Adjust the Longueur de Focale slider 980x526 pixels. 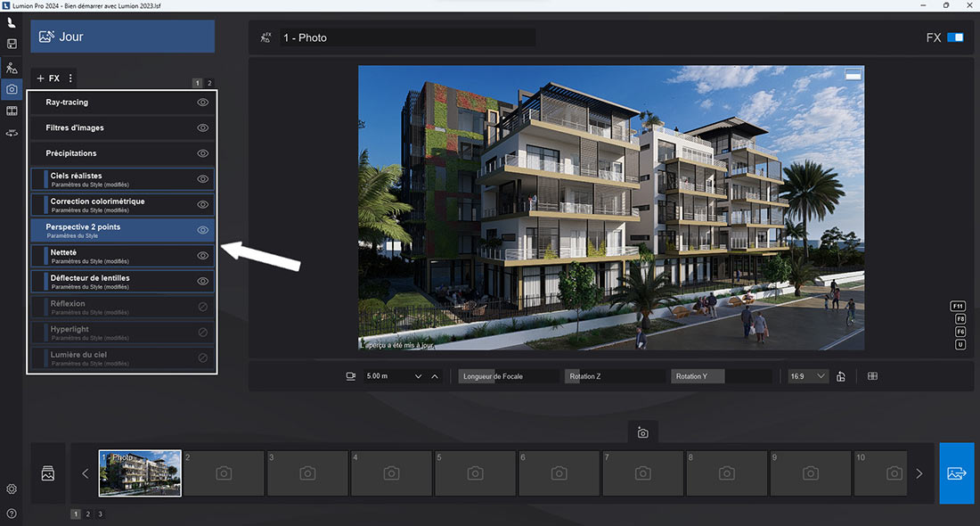[508, 376]
